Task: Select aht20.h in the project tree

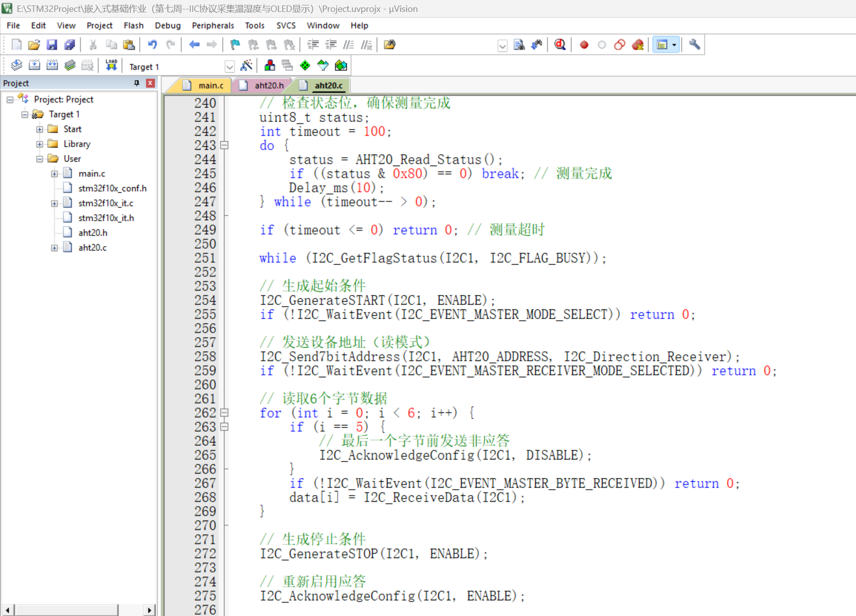Action: point(92,233)
